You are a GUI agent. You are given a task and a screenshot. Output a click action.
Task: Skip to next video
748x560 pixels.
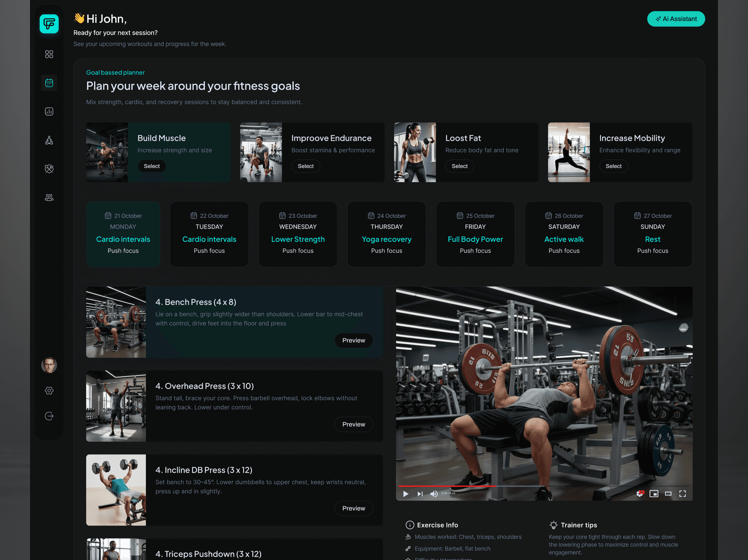[420, 494]
